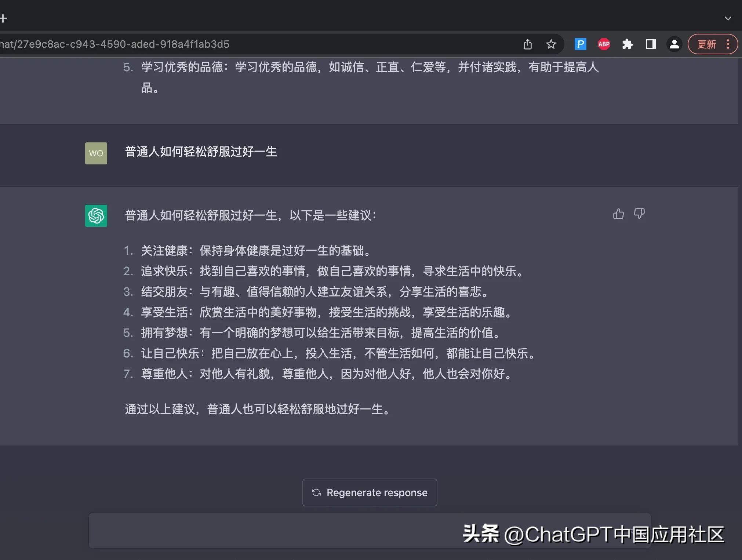Click the WO user avatar
Image resolution: width=742 pixels, height=560 pixels.
click(x=96, y=153)
